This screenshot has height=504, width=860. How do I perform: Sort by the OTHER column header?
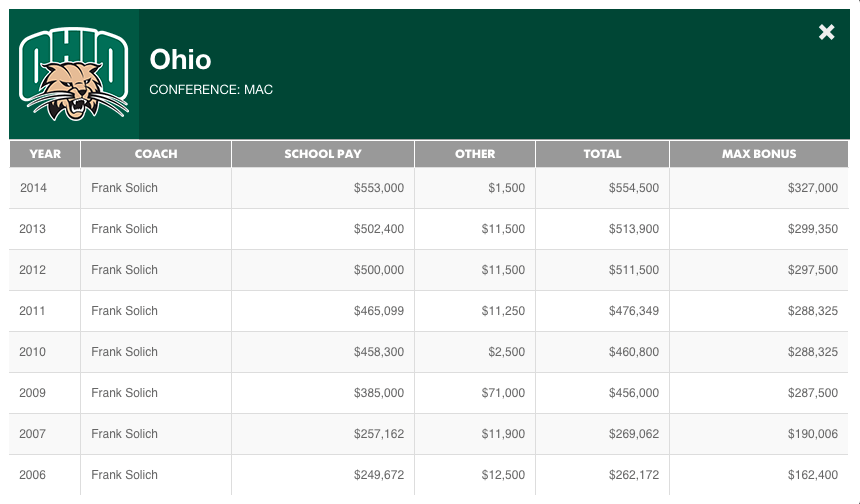475,154
